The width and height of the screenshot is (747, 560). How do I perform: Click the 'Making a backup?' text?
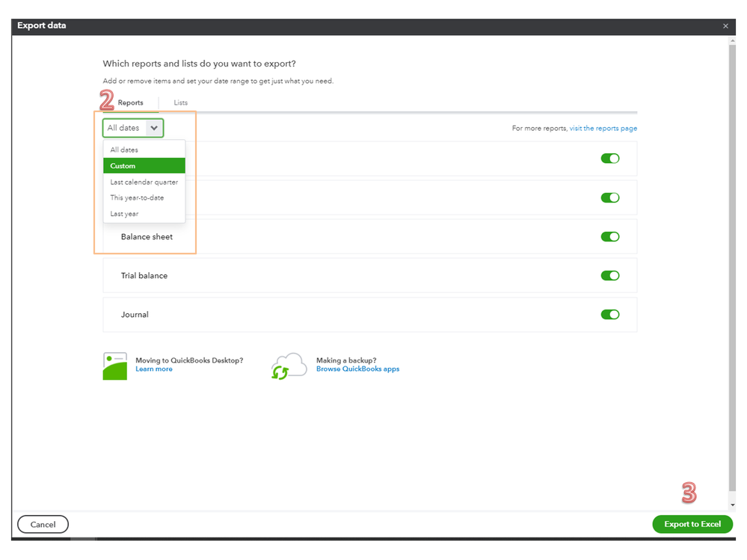coord(346,360)
